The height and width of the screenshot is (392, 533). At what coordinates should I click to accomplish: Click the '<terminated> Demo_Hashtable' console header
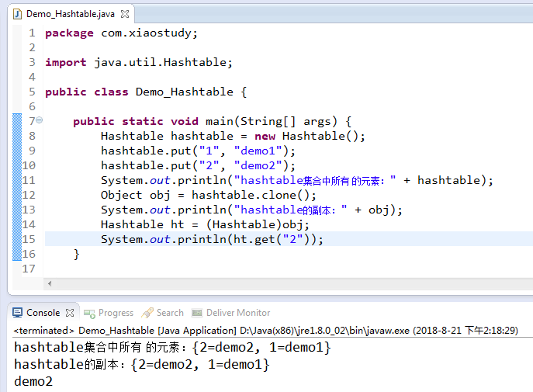coord(84,331)
